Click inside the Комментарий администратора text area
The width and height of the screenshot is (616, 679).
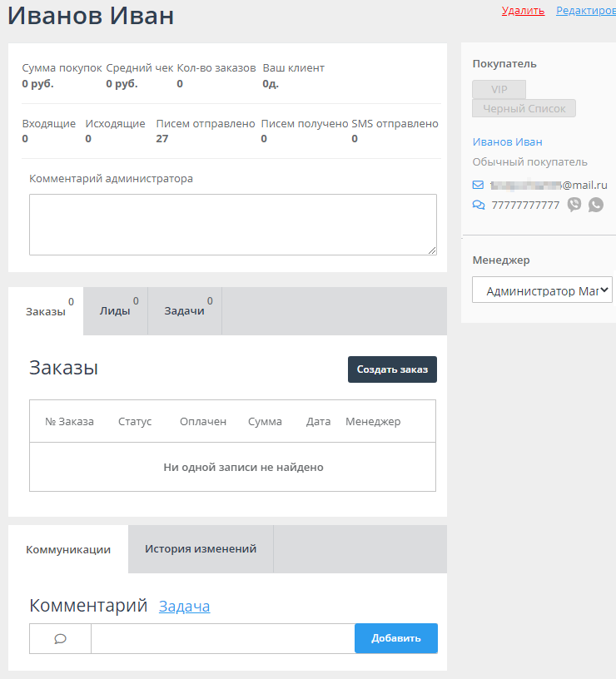233,223
